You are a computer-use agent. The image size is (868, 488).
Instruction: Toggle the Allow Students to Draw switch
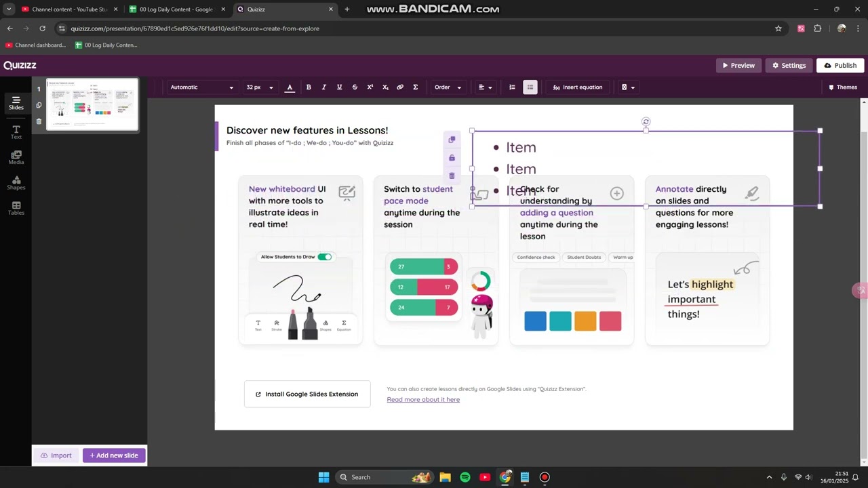pyautogui.click(x=324, y=257)
